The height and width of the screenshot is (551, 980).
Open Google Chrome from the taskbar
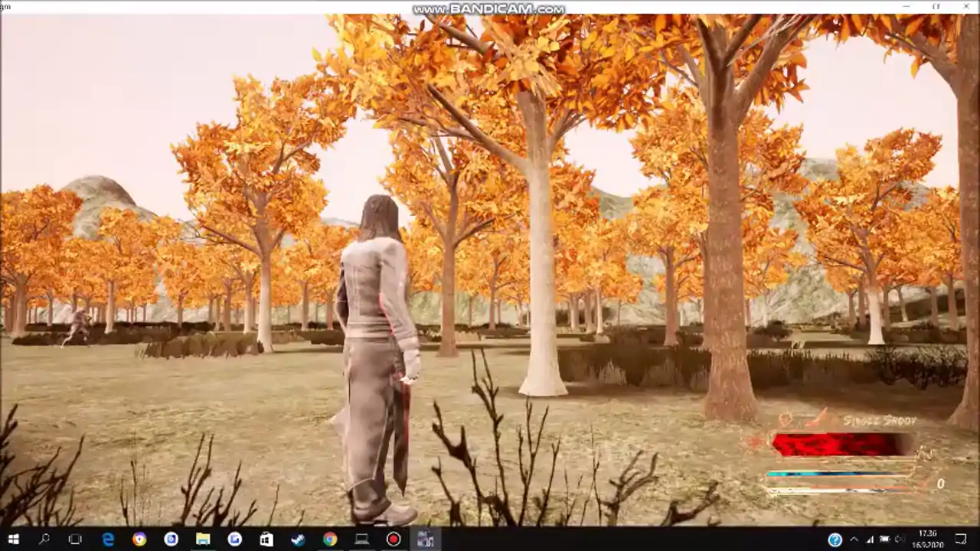click(x=330, y=539)
